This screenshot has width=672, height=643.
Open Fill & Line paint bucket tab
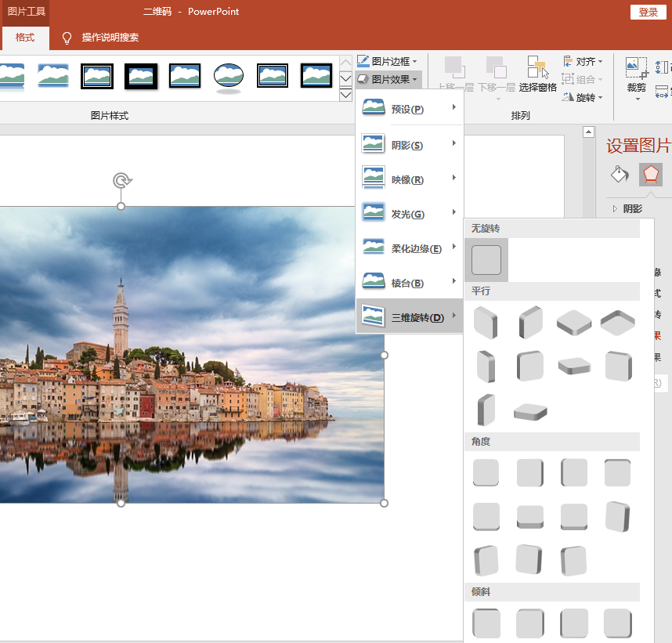point(620,174)
